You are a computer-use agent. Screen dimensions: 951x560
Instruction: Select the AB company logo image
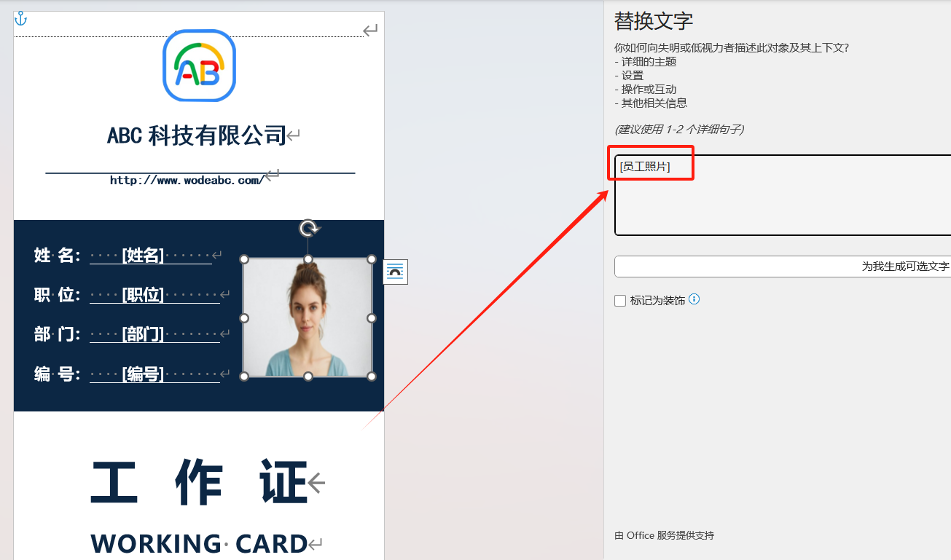pos(199,66)
